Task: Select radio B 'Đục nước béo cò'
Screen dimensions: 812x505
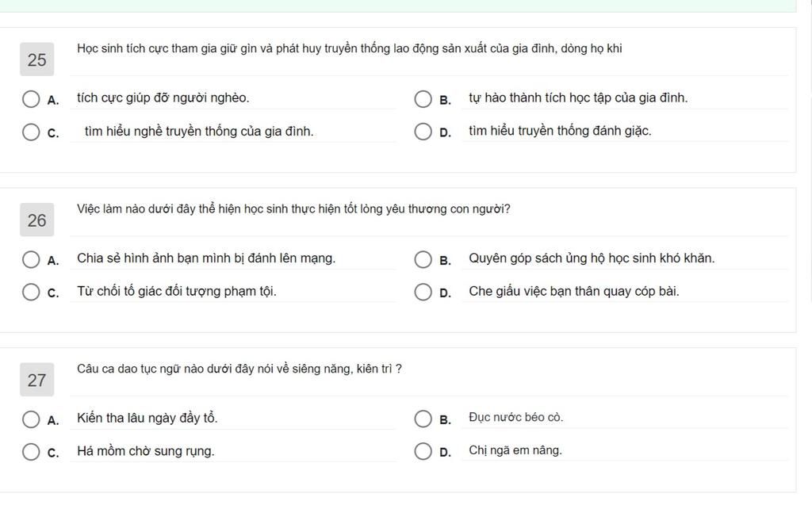Action: pos(423,419)
